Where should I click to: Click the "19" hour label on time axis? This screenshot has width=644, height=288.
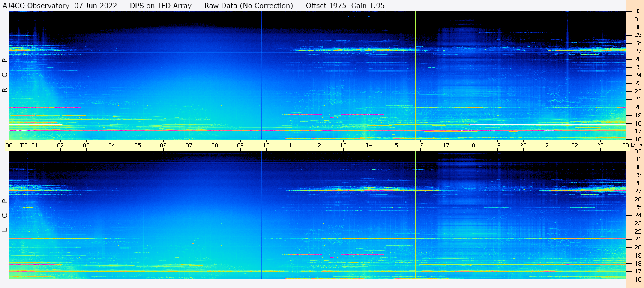point(497,145)
